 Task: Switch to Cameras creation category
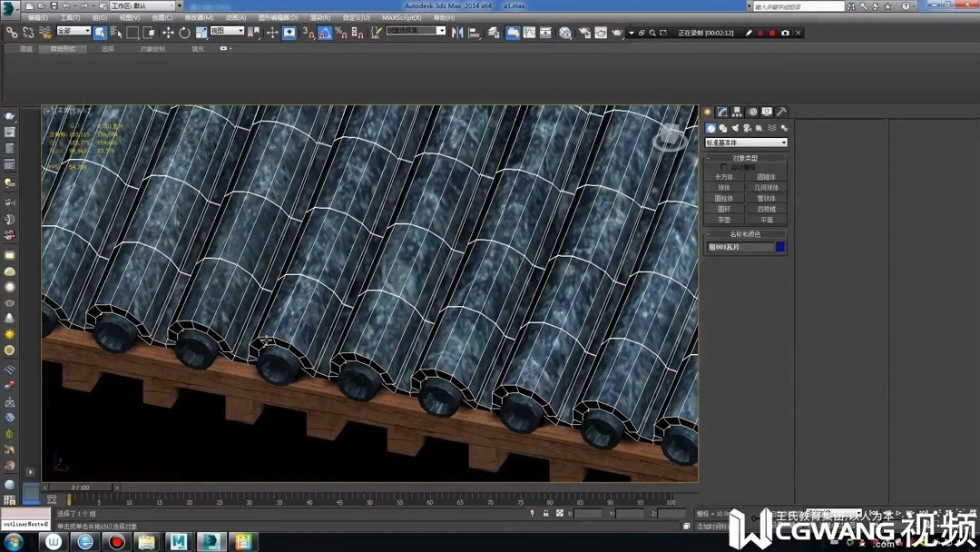click(747, 129)
